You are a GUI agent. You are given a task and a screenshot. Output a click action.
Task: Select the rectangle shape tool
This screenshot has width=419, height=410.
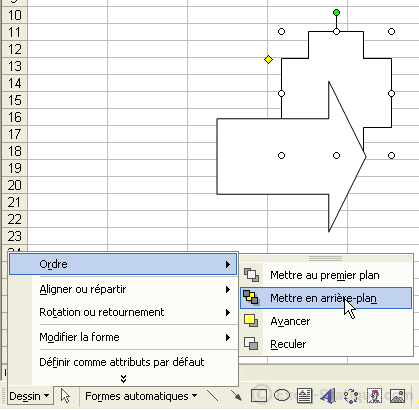pyautogui.click(x=259, y=396)
